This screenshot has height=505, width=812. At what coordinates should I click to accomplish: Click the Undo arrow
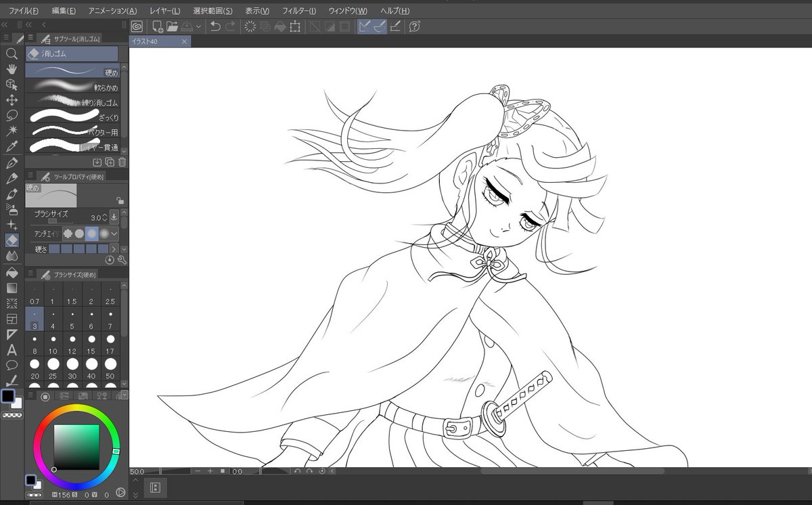(x=215, y=26)
